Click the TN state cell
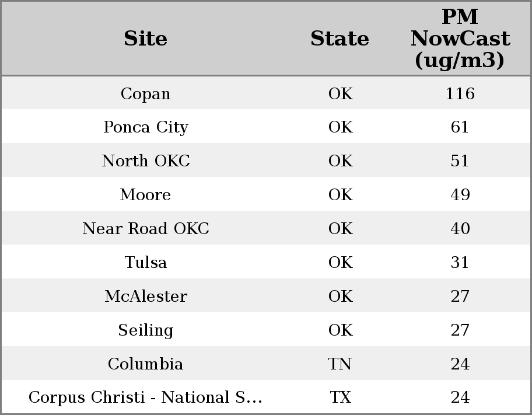The image size is (532, 415). 340,364
